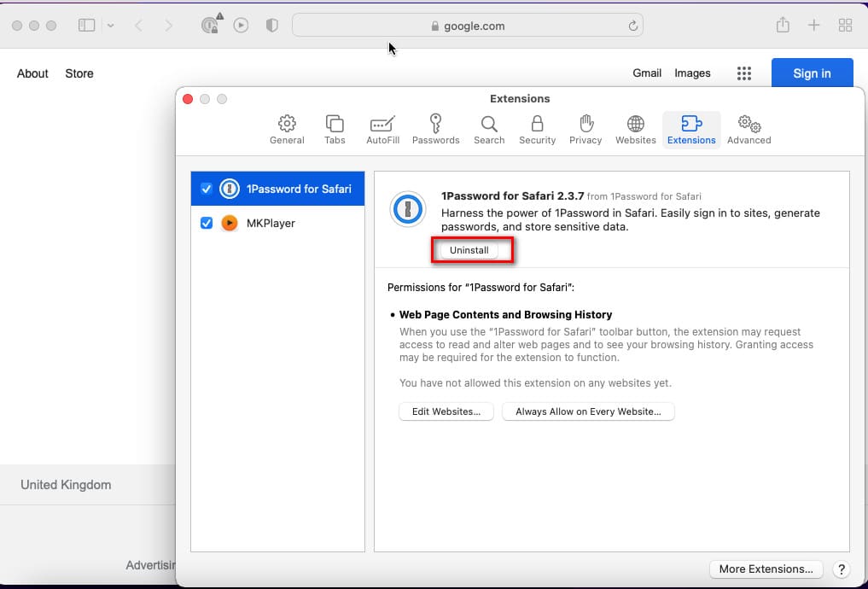This screenshot has width=868, height=589.
Task: Switch to the General preferences tab
Action: point(287,130)
